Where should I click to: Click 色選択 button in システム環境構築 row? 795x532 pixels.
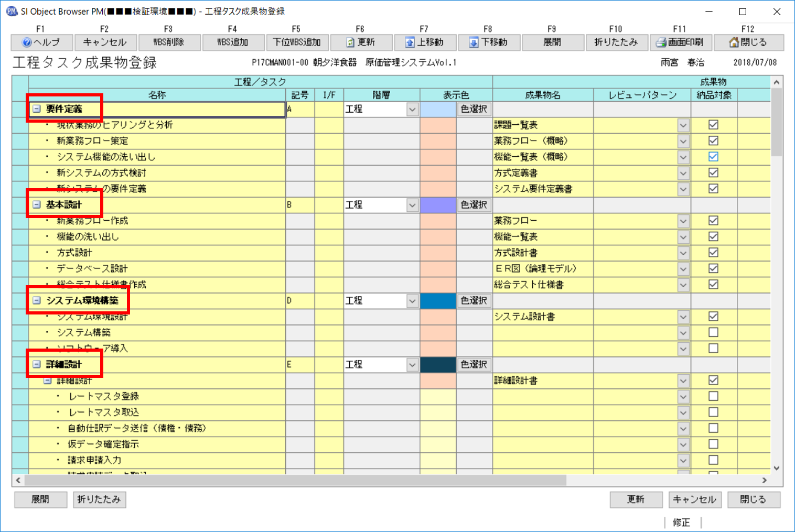tap(474, 301)
